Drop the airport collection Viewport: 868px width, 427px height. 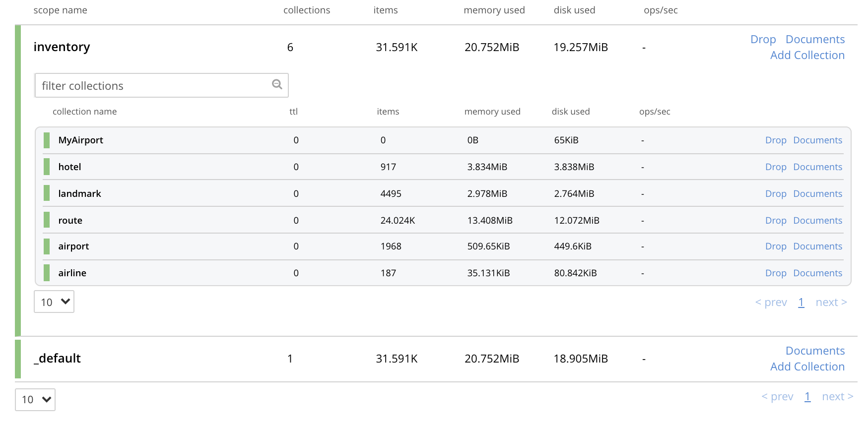click(x=775, y=246)
